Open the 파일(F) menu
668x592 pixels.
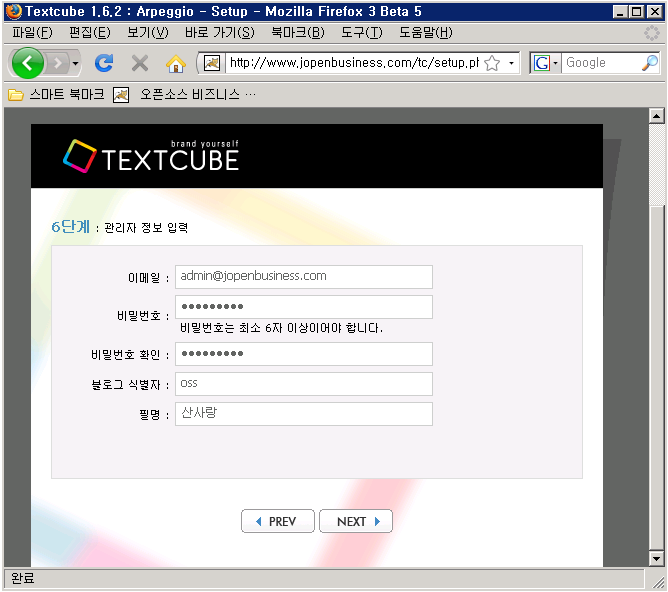[x=32, y=32]
